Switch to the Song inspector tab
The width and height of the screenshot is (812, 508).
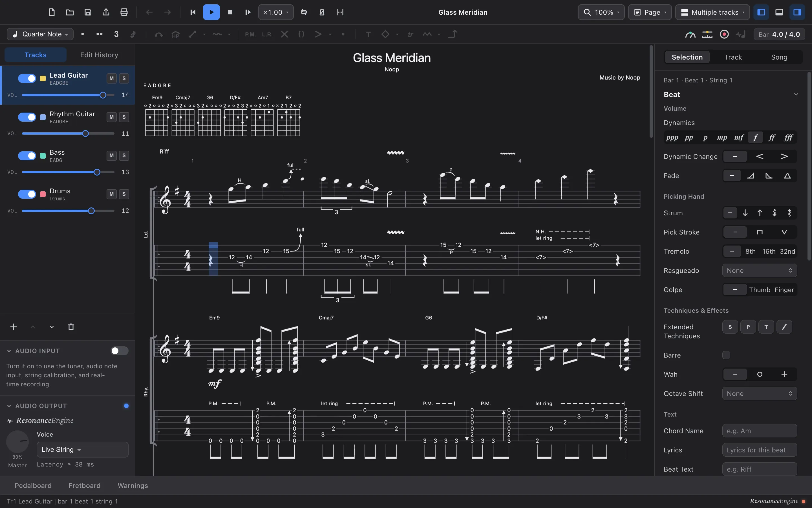pos(779,57)
